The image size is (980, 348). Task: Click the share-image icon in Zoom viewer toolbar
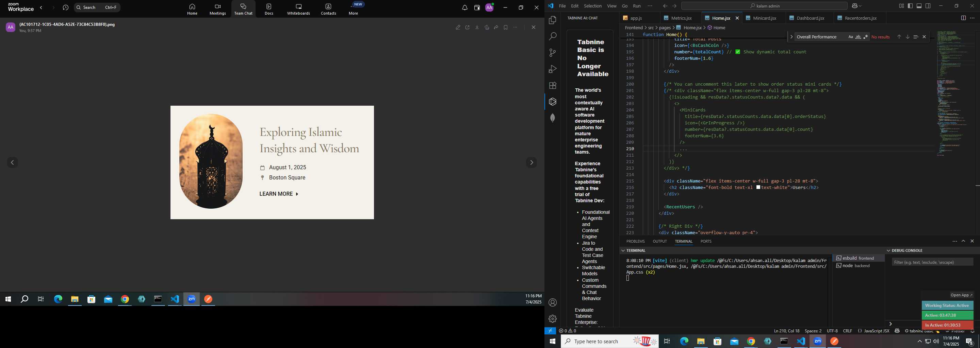pos(487,27)
